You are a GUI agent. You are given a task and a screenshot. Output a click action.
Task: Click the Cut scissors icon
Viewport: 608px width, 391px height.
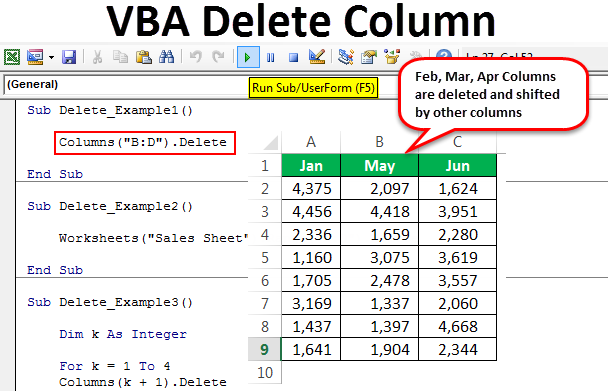point(97,57)
